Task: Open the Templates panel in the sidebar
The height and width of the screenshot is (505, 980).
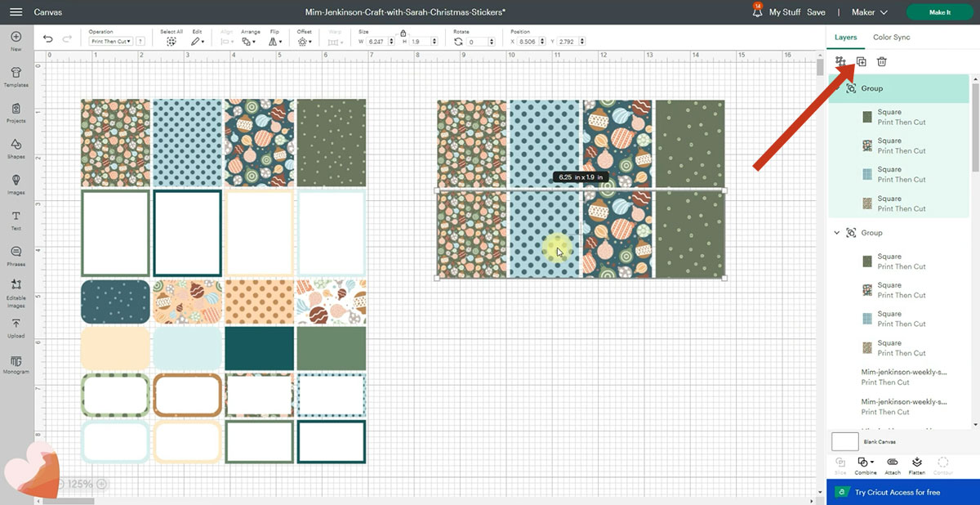Action: [16, 75]
